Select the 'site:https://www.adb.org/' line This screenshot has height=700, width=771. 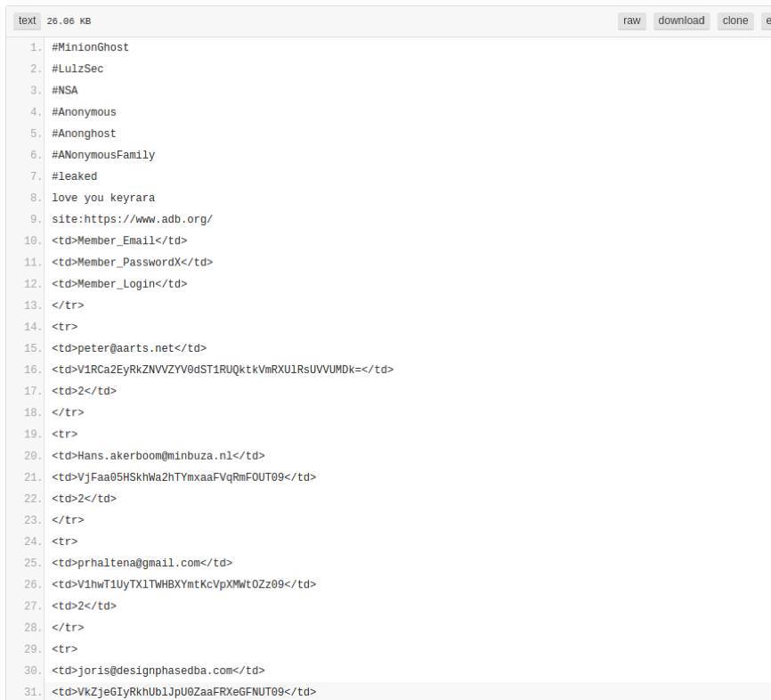(133, 219)
